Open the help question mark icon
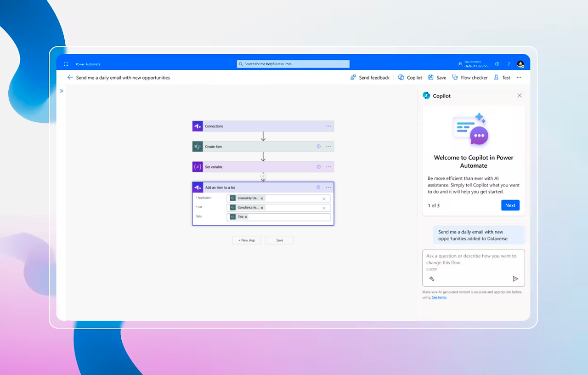 (x=509, y=64)
